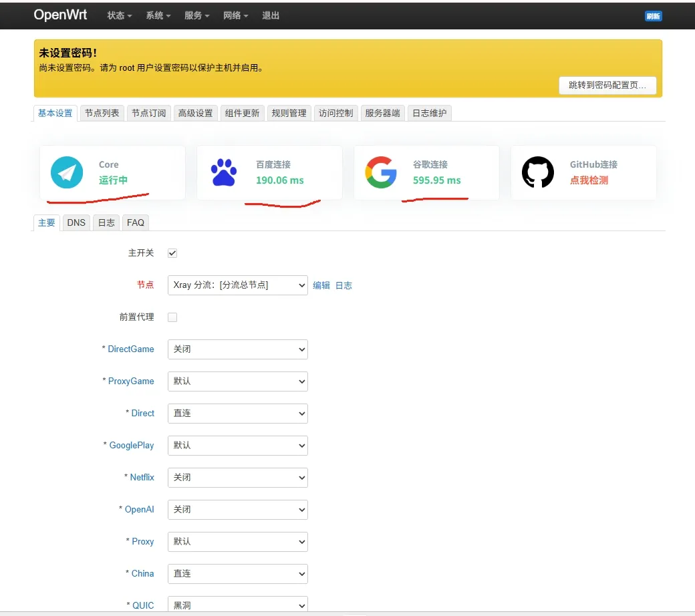Screen dimensions: 695x616
Task: Open the Netflix dropdown
Action: (238, 477)
